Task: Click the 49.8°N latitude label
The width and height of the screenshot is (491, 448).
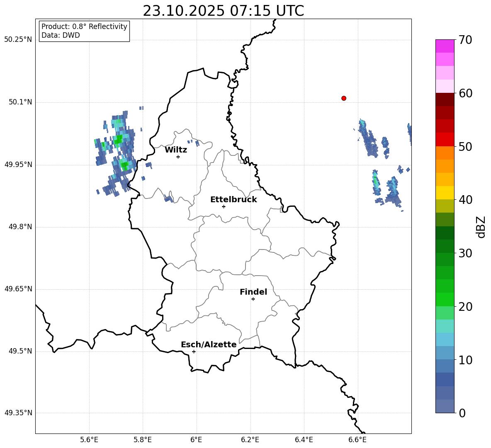Action: [x=20, y=227]
